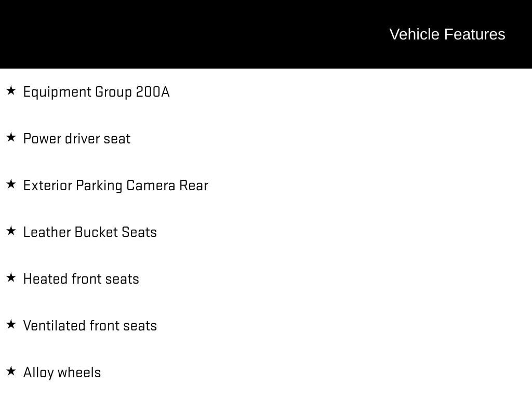Image resolution: width=532 pixels, height=399 pixels.
Task: Click the star beside Heated front seats
Action: click(11, 278)
